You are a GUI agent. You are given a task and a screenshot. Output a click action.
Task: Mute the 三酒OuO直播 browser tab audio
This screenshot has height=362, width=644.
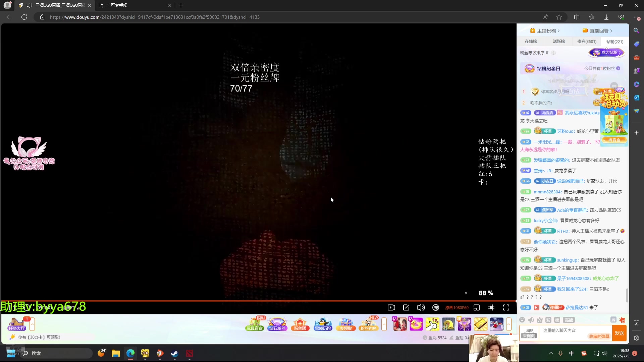coord(30,5)
